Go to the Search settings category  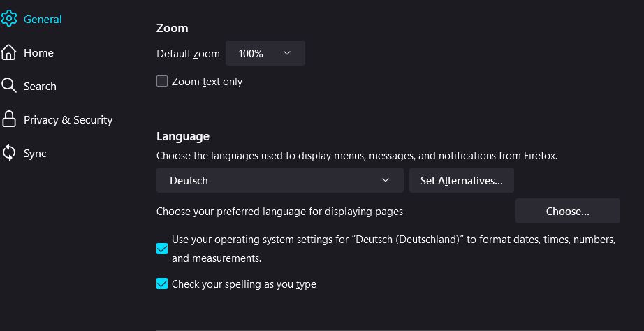click(x=40, y=86)
